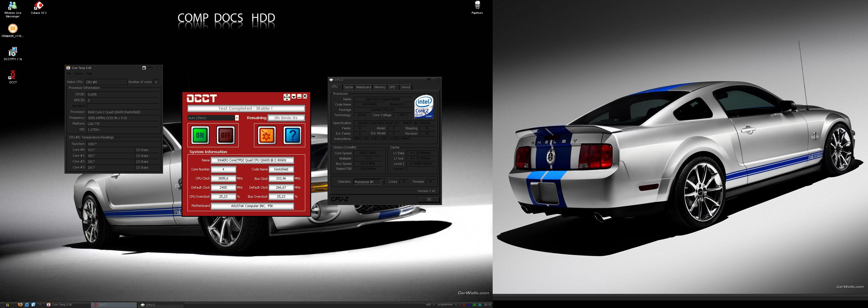Switch to OCCT taskbar button
The image size is (868, 308).
point(114,305)
